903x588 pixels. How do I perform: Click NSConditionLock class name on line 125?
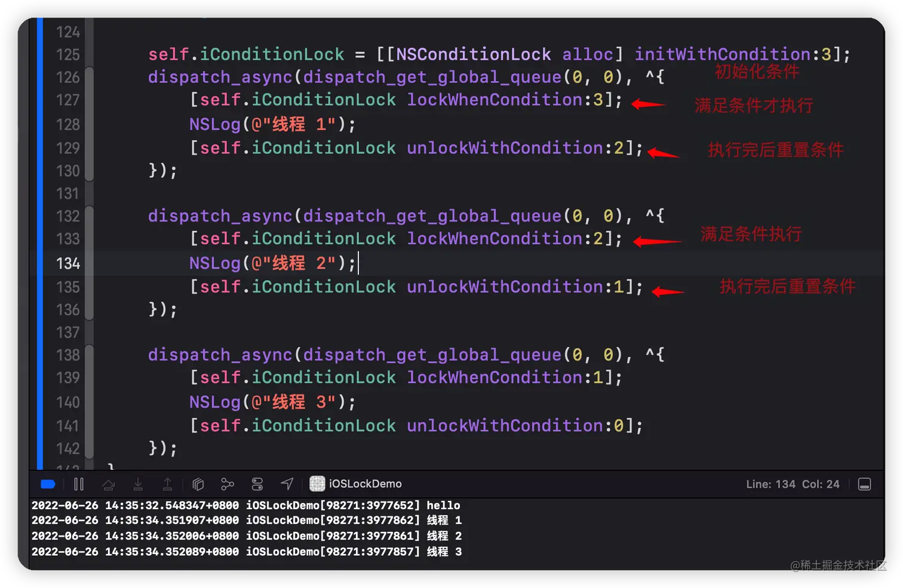coord(474,54)
